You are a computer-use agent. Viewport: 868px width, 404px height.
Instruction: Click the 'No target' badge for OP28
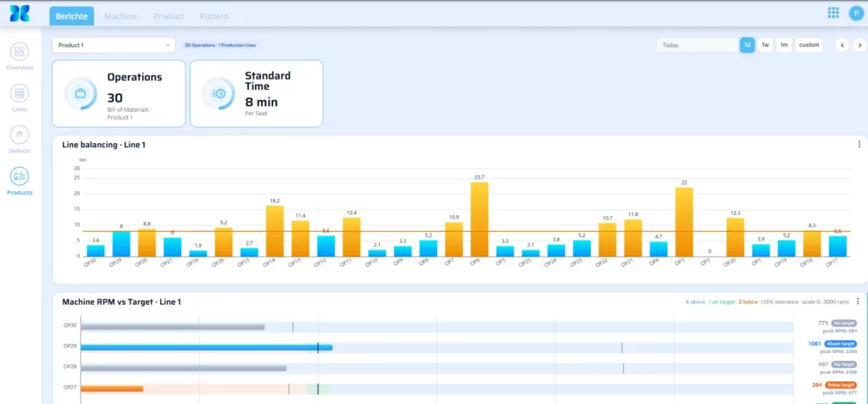tap(843, 364)
